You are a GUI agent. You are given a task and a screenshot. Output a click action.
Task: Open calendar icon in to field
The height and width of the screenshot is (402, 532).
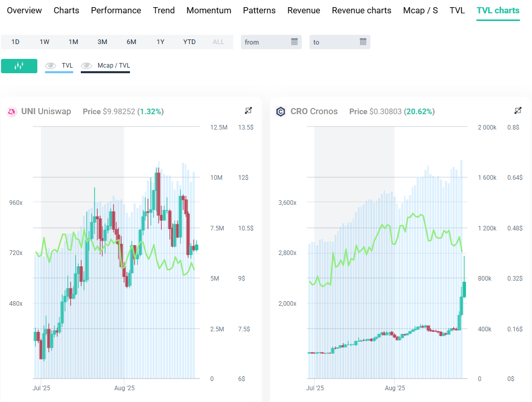[363, 42]
